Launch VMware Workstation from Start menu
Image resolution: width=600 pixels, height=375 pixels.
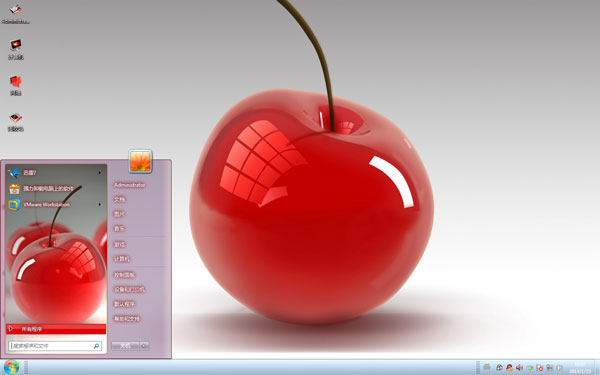pos(56,204)
